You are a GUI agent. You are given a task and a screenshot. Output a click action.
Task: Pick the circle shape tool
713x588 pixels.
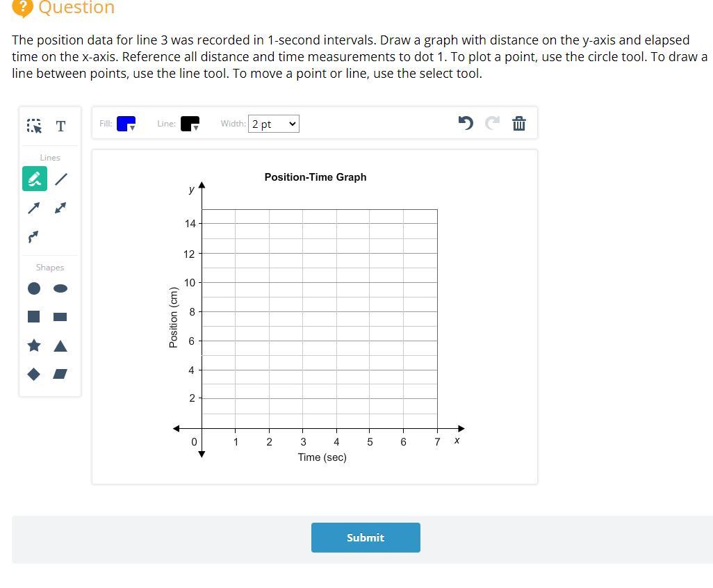click(x=34, y=288)
